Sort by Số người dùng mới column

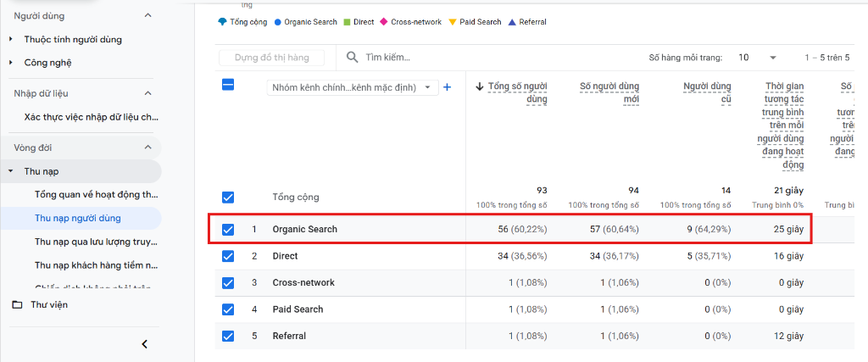click(x=609, y=92)
